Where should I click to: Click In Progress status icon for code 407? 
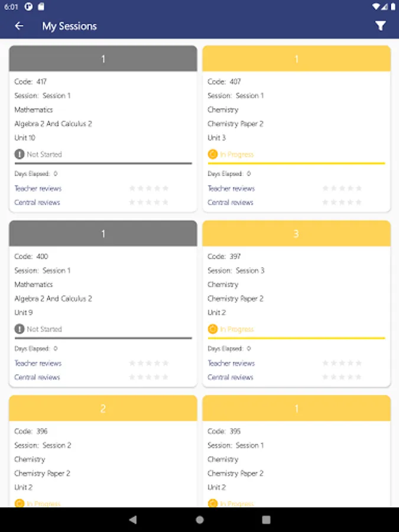click(x=213, y=154)
